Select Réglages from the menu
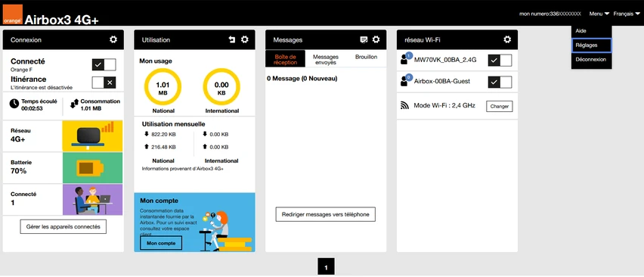Viewport: 644px width, 277px height. [591, 45]
